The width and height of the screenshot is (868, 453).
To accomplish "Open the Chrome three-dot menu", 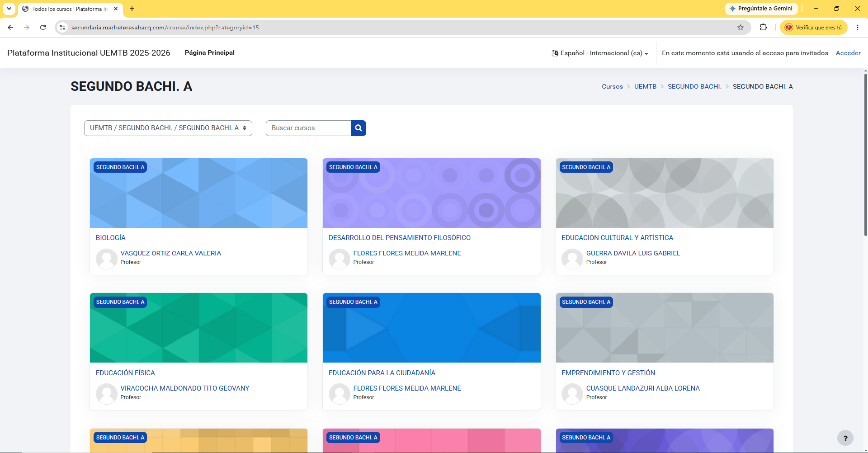I will (x=858, y=28).
